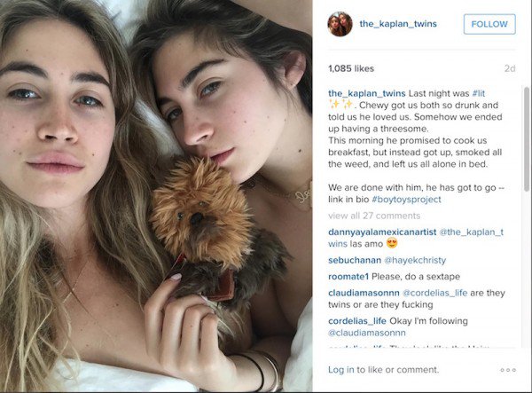Click the @claudiamasonnn mention
Image resolution: width=532 pixels, height=393 pixels.
367,333
